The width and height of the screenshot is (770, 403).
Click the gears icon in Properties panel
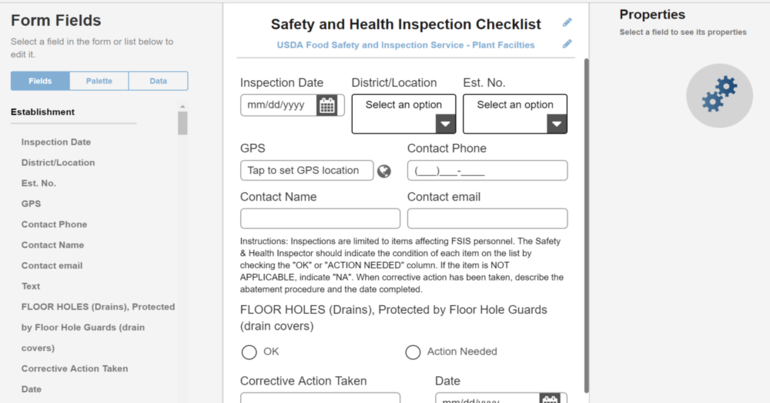(x=719, y=95)
